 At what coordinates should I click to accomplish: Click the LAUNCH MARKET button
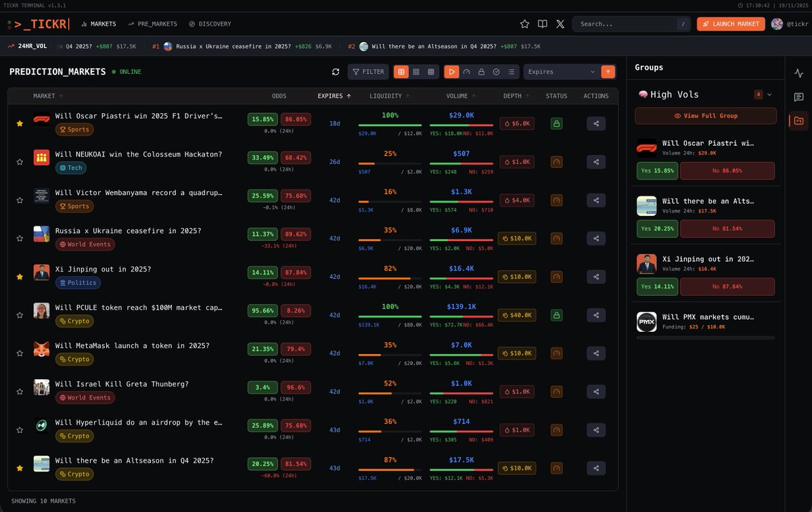point(731,24)
